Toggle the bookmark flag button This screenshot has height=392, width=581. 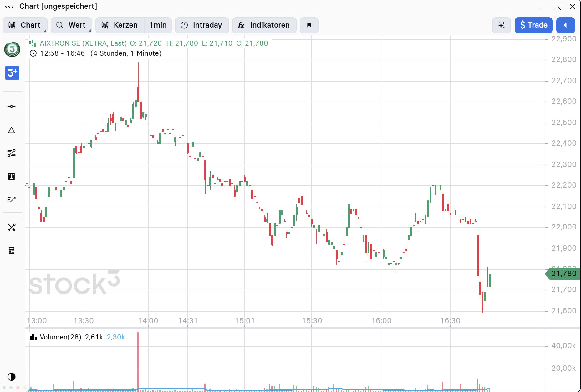coord(309,25)
